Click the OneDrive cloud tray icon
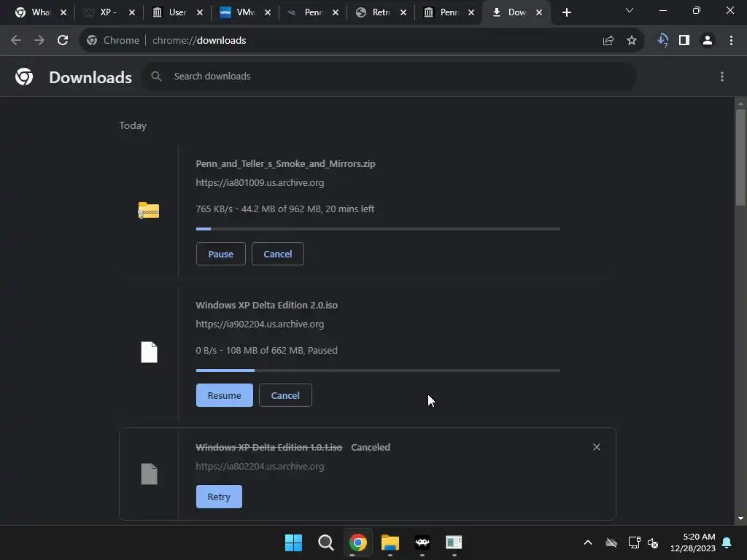The height and width of the screenshot is (560, 747). pos(611,542)
